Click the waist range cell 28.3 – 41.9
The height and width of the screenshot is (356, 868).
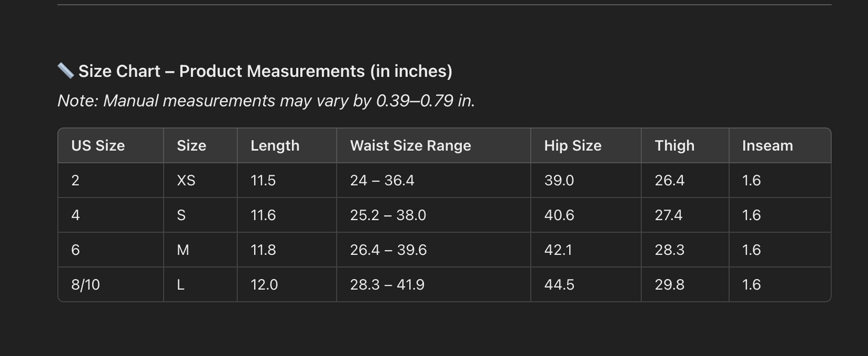[387, 284]
